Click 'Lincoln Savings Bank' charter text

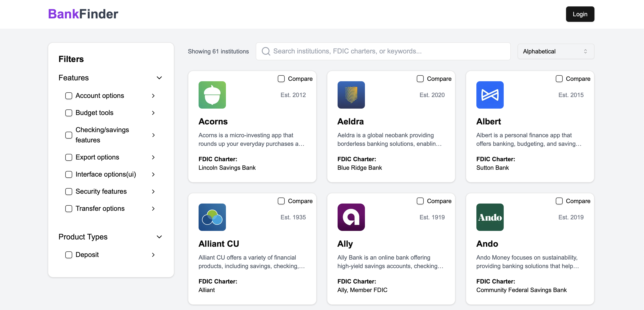point(227,168)
